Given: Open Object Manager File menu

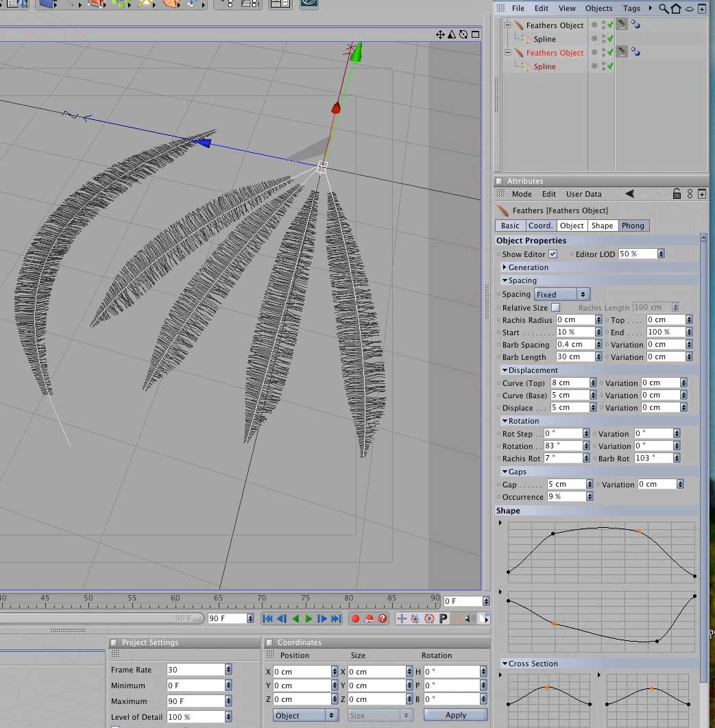Looking at the screenshot, I should pyautogui.click(x=518, y=8).
